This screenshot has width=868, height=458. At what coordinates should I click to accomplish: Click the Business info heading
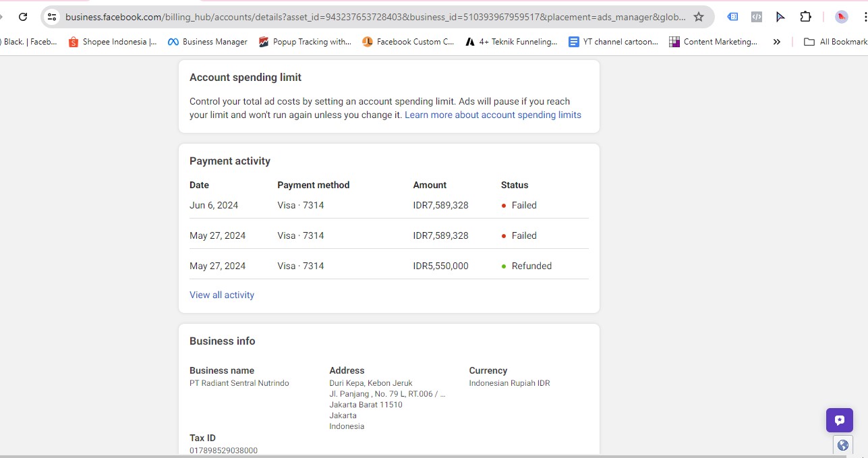click(223, 341)
